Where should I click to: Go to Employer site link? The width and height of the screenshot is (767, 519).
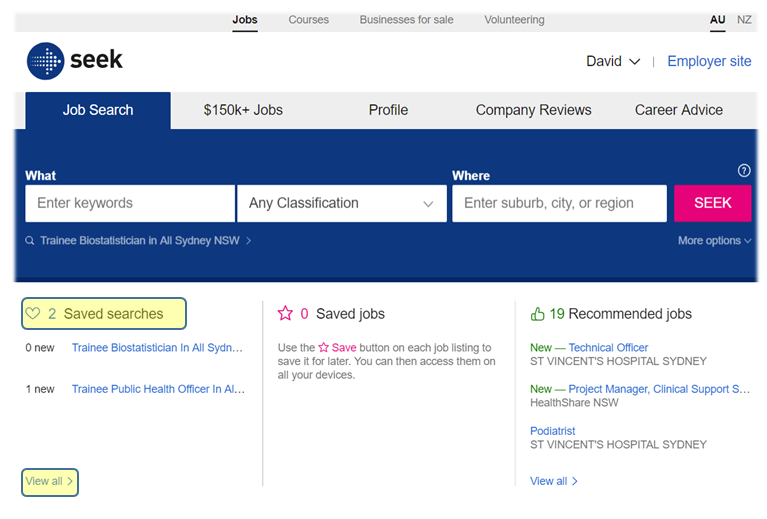point(709,61)
